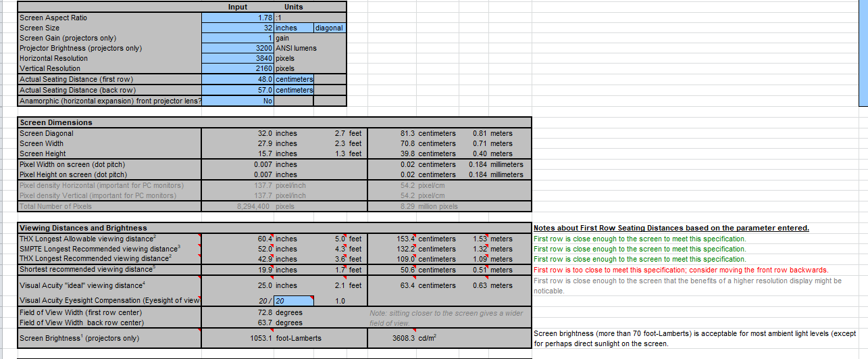Click the 'ANSI lumens' unit cell
This screenshot has height=359, width=868.
pos(297,48)
